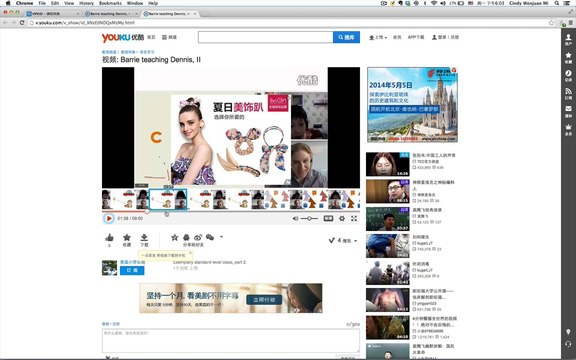Click the Youku logo
Image resolution: width=576 pixels, height=360 pixels.
[x=123, y=37]
